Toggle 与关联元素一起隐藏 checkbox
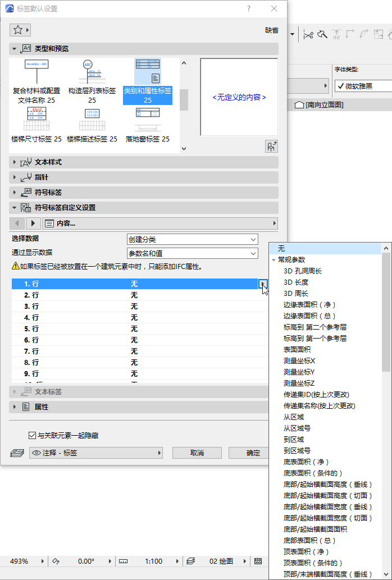This screenshot has width=392, height=580. coord(32,436)
